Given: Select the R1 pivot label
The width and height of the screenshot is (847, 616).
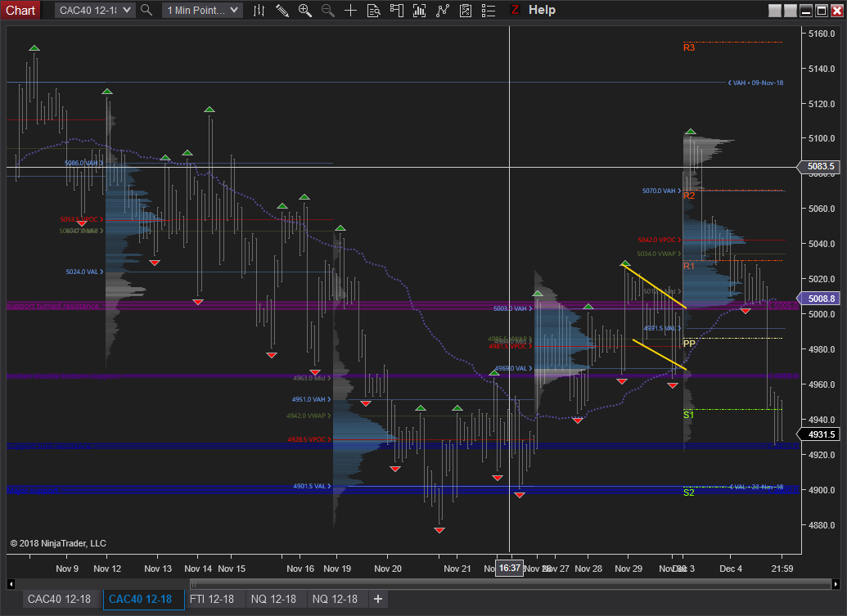Looking at the screenshot, I should tap(689, 266).
